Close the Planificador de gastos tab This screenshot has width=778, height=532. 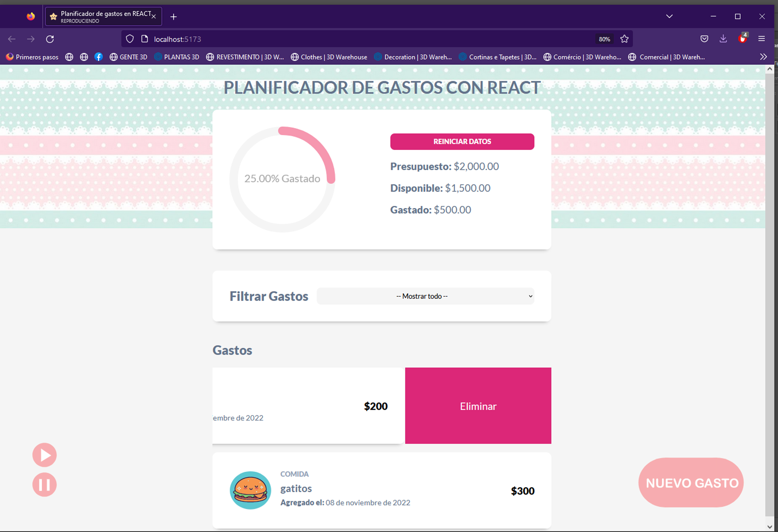[x=154, y=16]
